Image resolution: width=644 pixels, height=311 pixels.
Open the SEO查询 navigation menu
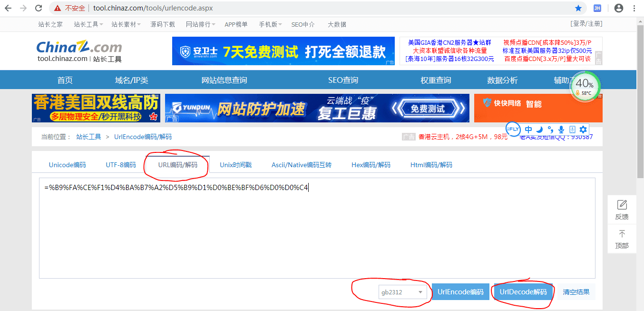click(x=343, y=80)
